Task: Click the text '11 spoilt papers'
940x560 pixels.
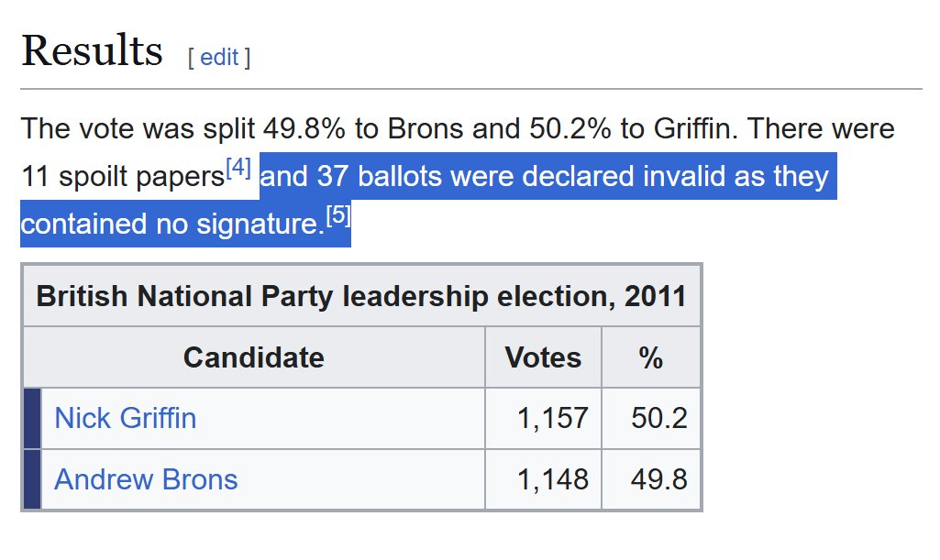Action: tap(123, 177)
